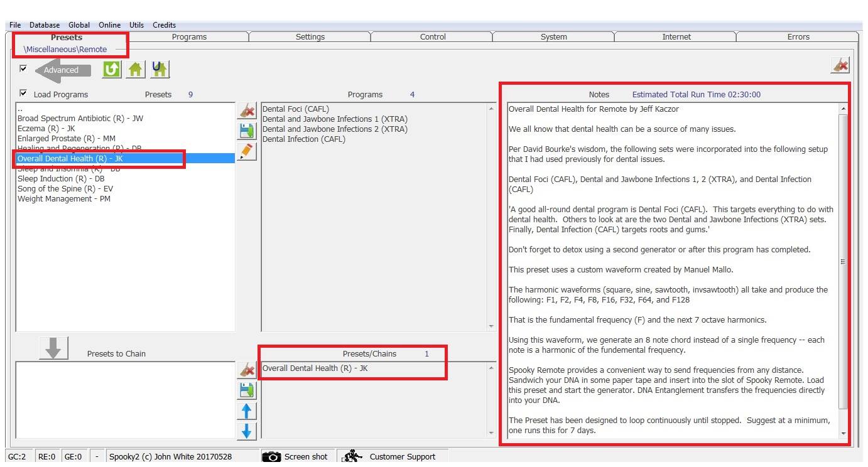Open the Utils menu

click(136, 25)
